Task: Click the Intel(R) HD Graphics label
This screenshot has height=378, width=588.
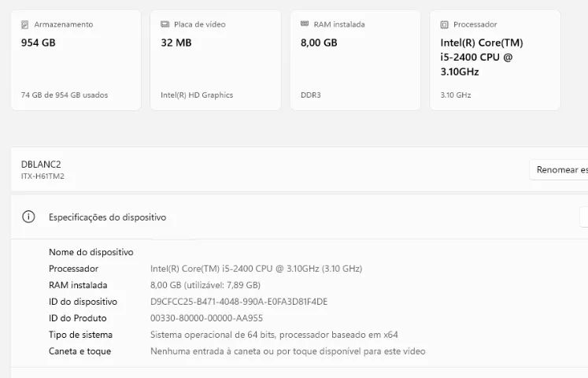Action: 197,95
